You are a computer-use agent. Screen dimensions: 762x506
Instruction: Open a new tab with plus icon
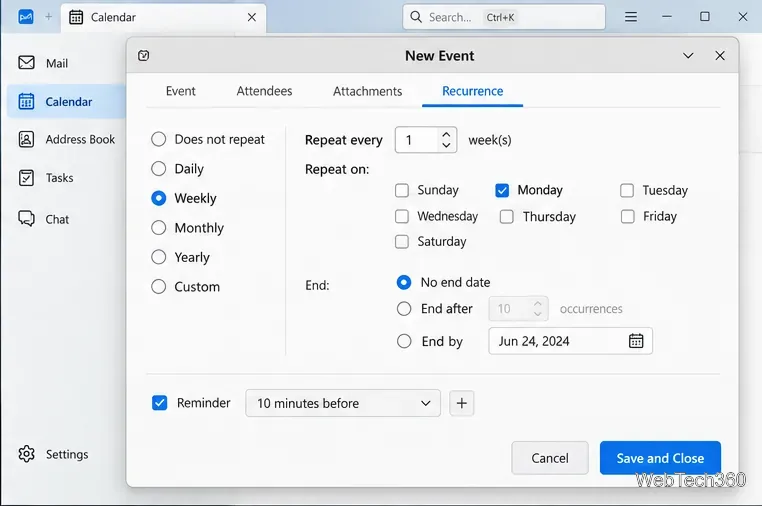pyautogui.click(x=48, y=17)
